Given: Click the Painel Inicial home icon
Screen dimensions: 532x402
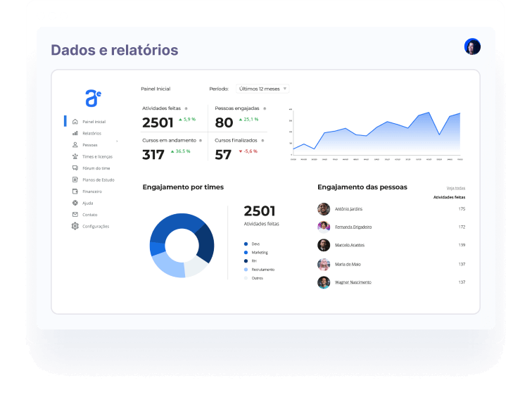Looking at the screenshot, I should click(75, 122).
